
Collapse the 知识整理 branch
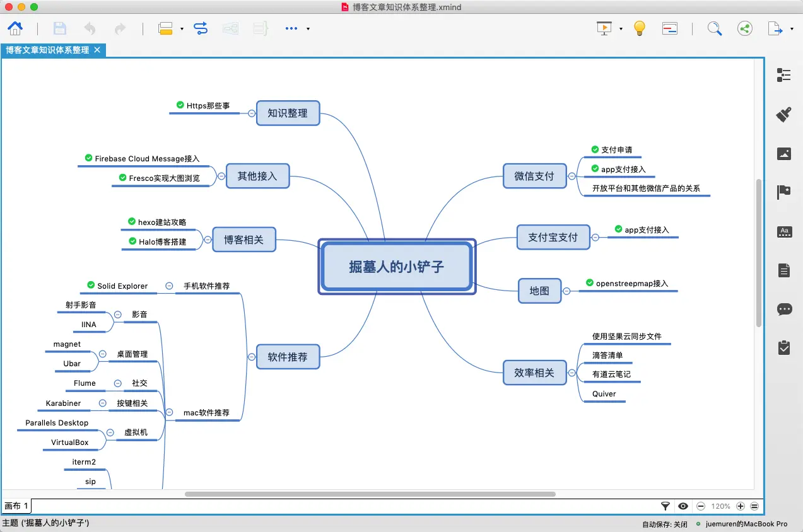[252, 113]
